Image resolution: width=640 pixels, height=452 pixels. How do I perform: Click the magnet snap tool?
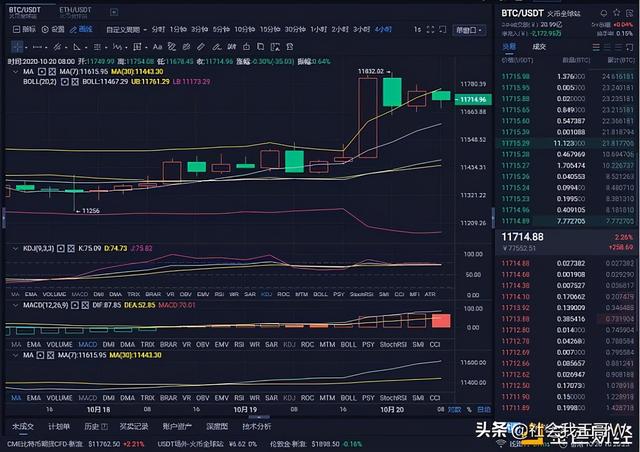pyautogui.click(x=232, y=47)
